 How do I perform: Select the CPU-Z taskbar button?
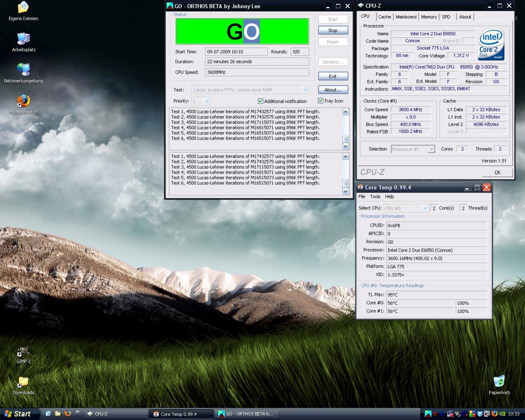click(116, 414)
